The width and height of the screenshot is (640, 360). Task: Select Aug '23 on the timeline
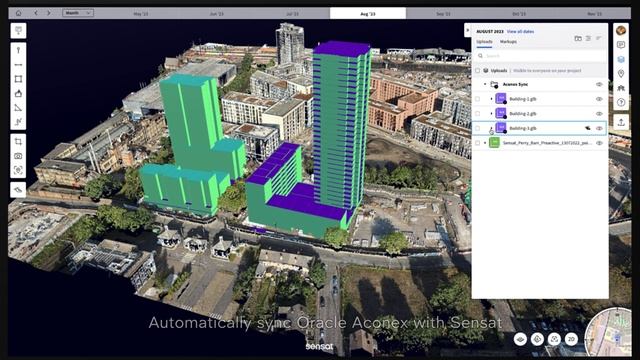coord(368,13)
